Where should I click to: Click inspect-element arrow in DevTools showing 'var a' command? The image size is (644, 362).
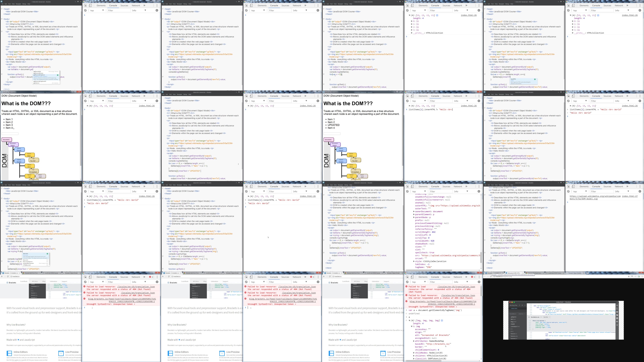click(407, 277)
